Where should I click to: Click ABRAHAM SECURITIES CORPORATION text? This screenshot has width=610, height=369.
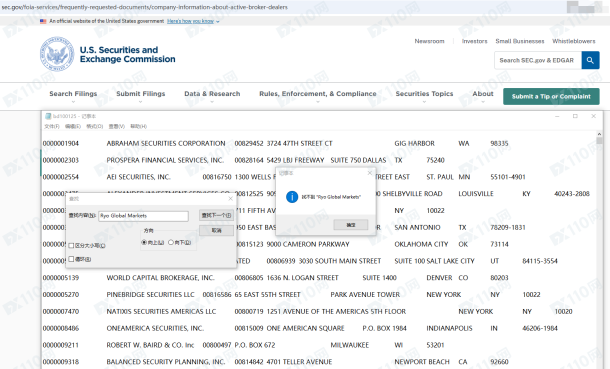coord(166,143)
